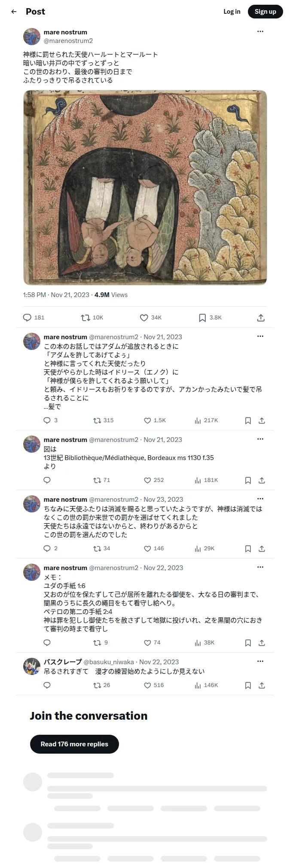This screenshot has height=868, width=290.
Task: Bookmark the reply with 29K views
Action: [x=248, y=549]
